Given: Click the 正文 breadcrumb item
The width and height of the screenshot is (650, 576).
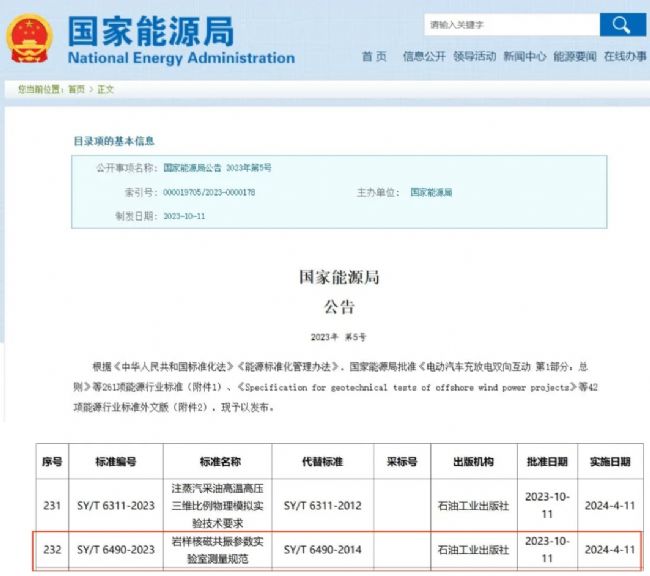Looking at the screenshot, I should [x=105, y=90].
